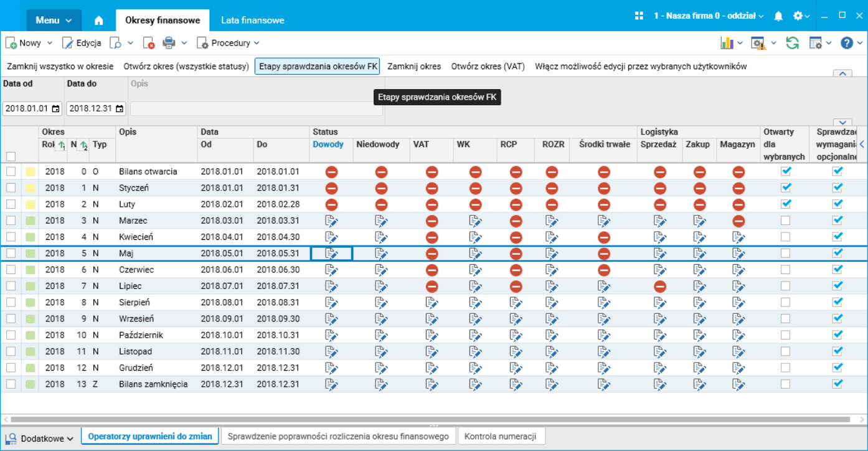868x451 pixels.
Task: Click the red VAT status icon for Maj
Action: pos(432,254)
